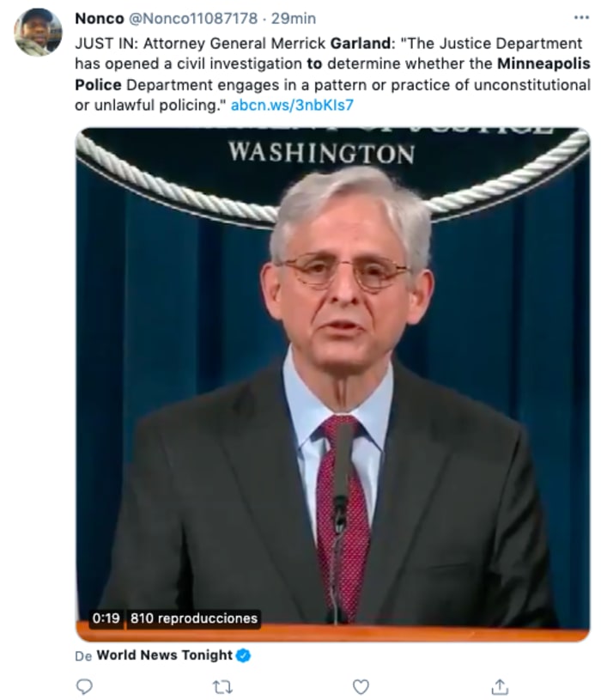Follow the abcn.ws/3nbKIs7 link
The width and height of the screenshot is (601, 700).
point(292,105)
